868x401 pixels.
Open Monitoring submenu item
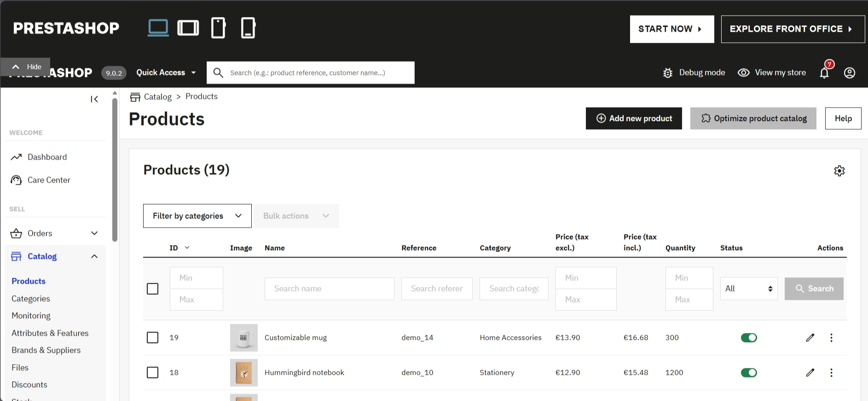coord(31,316)
